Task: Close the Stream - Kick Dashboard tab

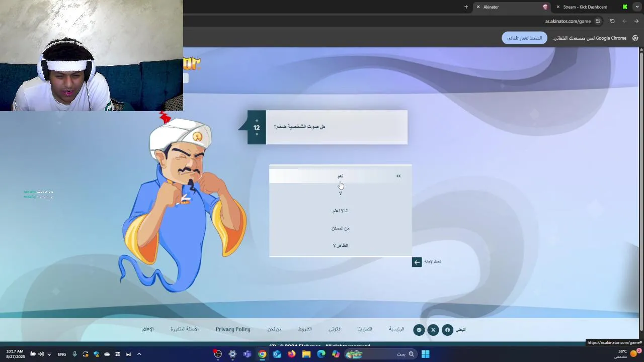Action: coord(558,7)
